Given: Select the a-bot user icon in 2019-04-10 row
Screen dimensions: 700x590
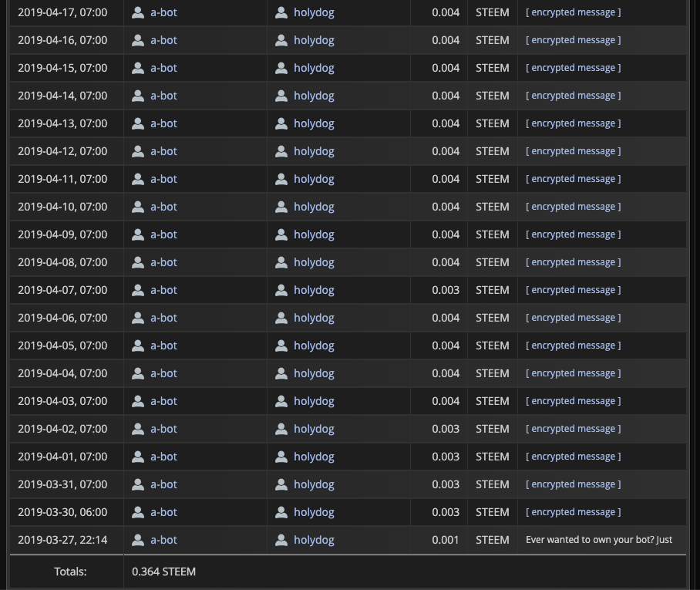Looking at the screenshot, I should (x=138, y=207).
